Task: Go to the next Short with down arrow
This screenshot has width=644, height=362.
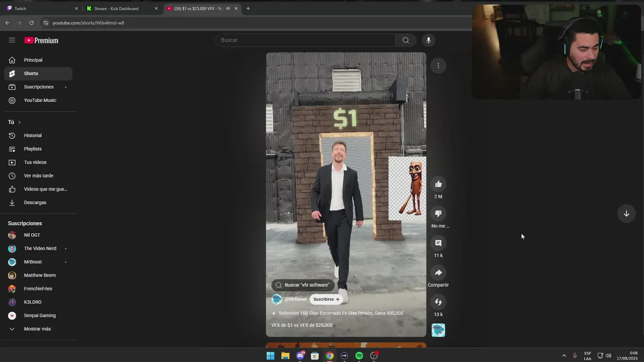Action: pos(626,214)
